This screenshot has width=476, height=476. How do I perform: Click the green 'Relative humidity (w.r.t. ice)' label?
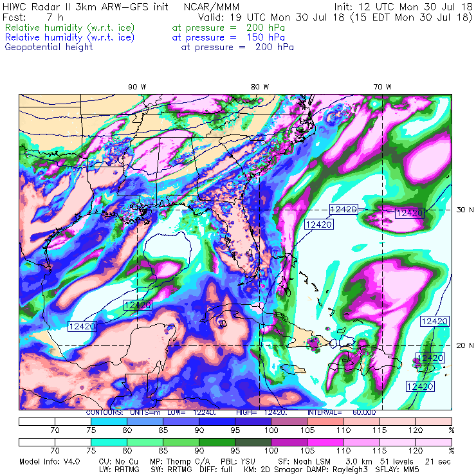tap(70, 28)
